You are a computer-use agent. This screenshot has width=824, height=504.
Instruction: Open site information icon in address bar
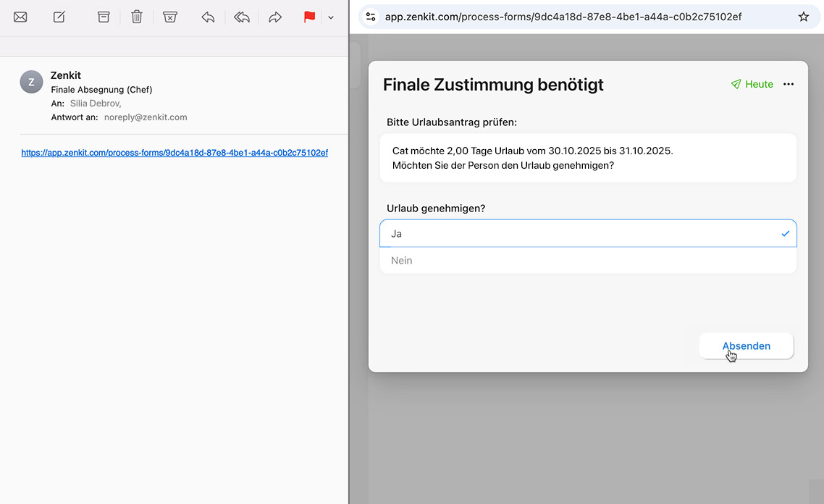coord(371,17)
